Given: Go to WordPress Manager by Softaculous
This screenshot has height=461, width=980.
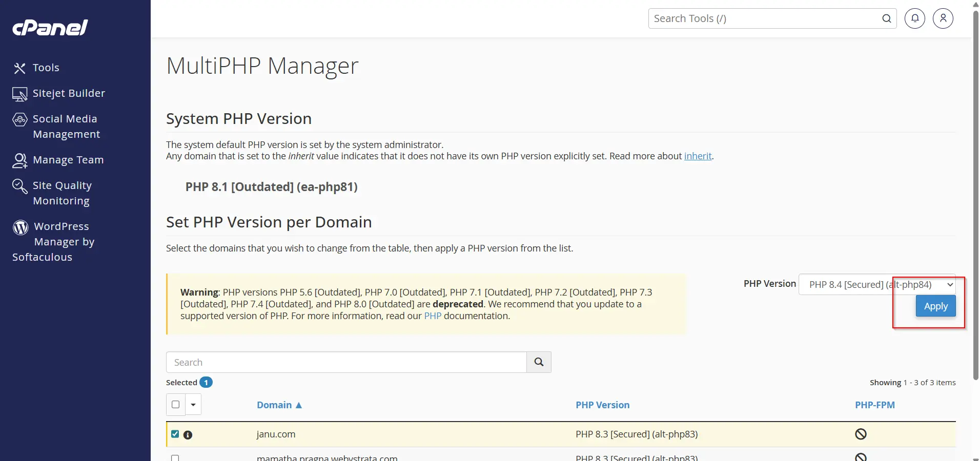Looking at the screenshot, I should pos(54,242).
